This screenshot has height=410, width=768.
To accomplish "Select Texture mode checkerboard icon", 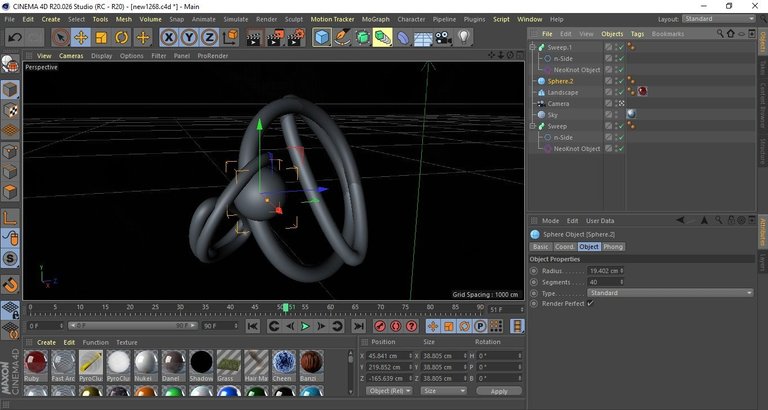I will 10,110.
